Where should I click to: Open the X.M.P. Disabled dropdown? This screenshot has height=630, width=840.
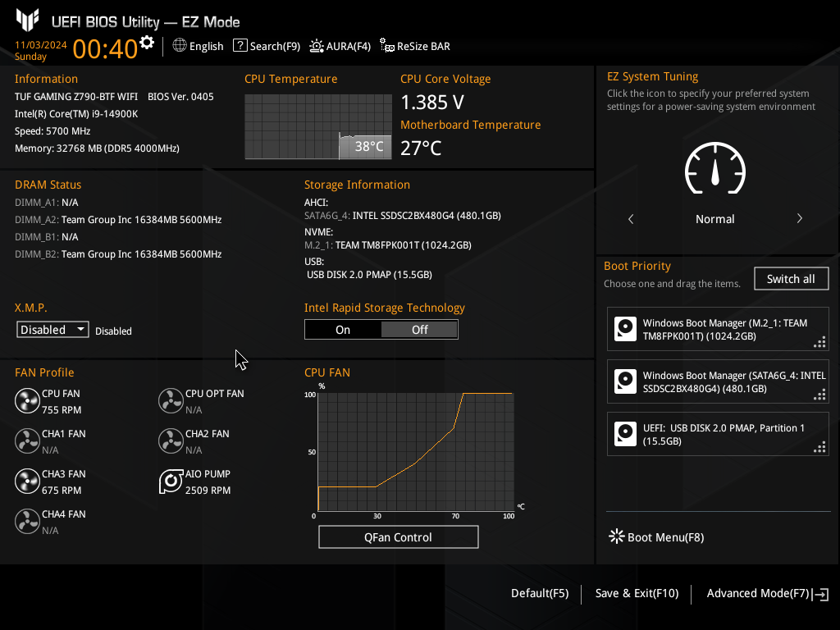pyautogui.click(x=52, y=330)
